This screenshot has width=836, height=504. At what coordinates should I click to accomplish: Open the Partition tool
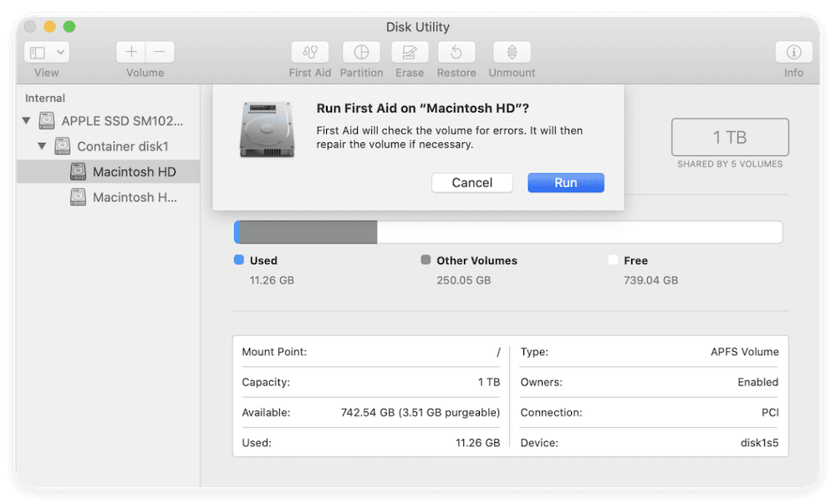coord(361,52)
